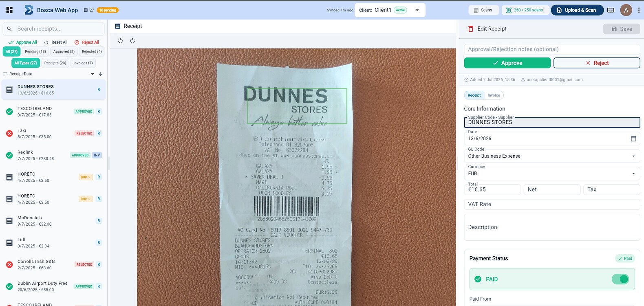Select the DUNNES STORES receipt row
The image size is (644, 306).
tap(54, 90)
